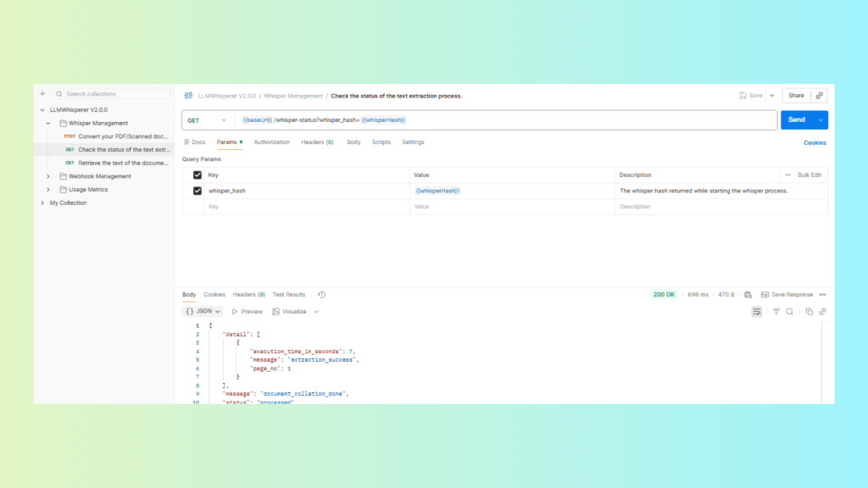
Task: Click the filter response icon
Action: click(776, 312)
